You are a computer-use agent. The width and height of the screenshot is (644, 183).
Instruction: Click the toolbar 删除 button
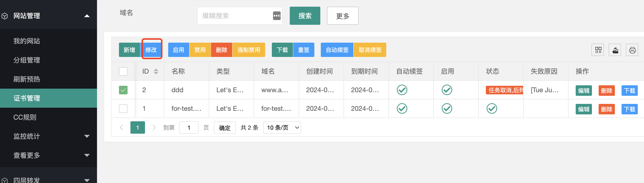(x=221, y=50)
